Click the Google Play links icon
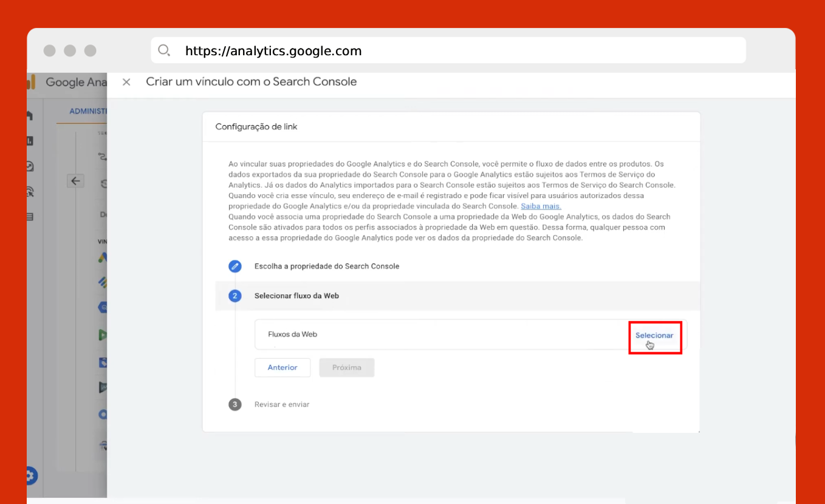This screenshot has width=825, height=504. coord(103,335)
